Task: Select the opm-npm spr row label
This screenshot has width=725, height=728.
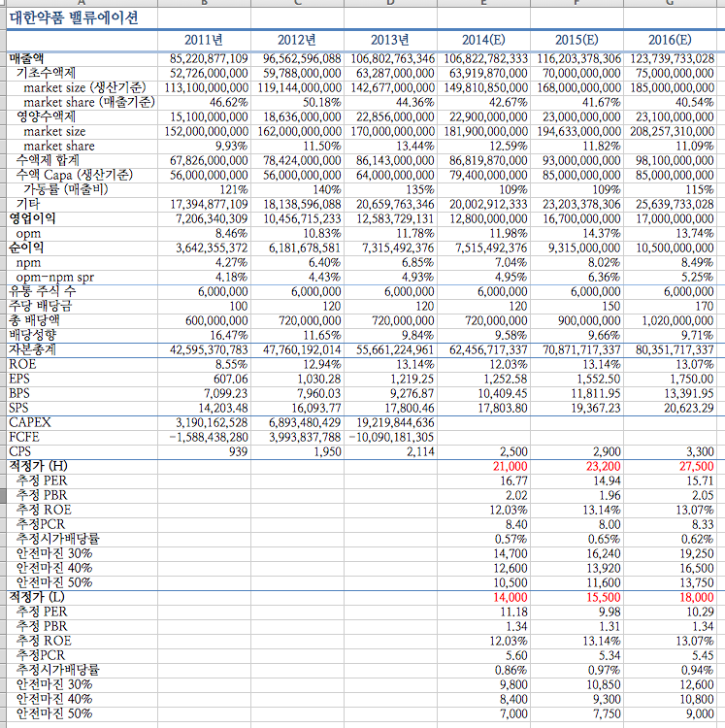Action: click(x=54, y=278)
